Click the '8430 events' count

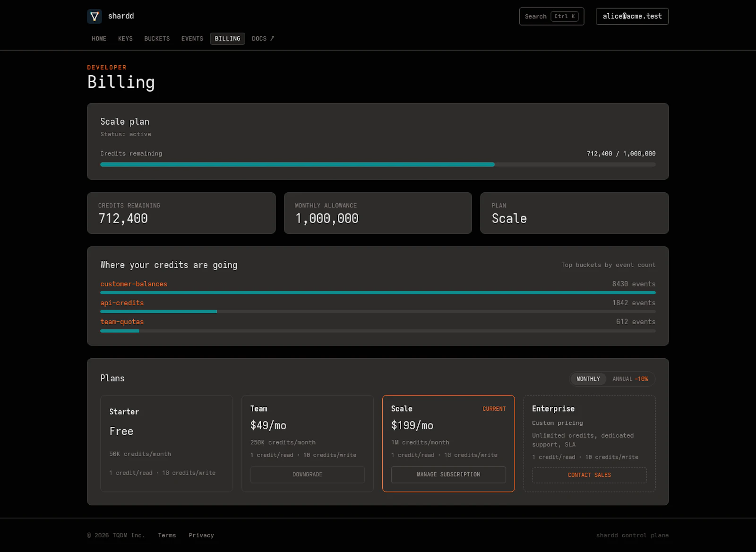click(634, 284)
